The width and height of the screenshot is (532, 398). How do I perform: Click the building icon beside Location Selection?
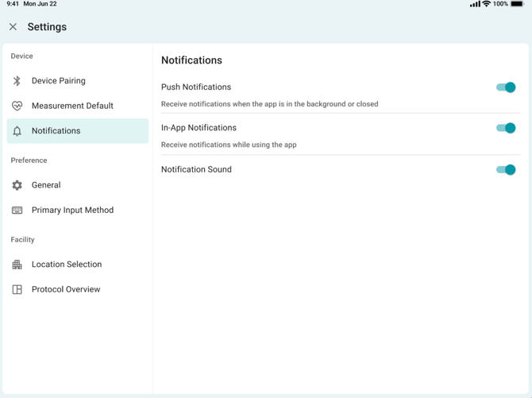[x=17, y=265]
